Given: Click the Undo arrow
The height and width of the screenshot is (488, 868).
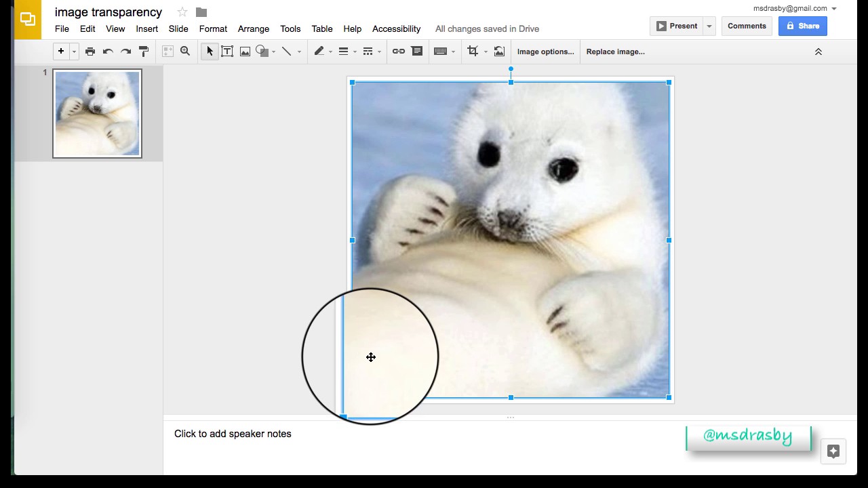Looking at the screenshot, I should pyautogui.click(x=108, y=52).
